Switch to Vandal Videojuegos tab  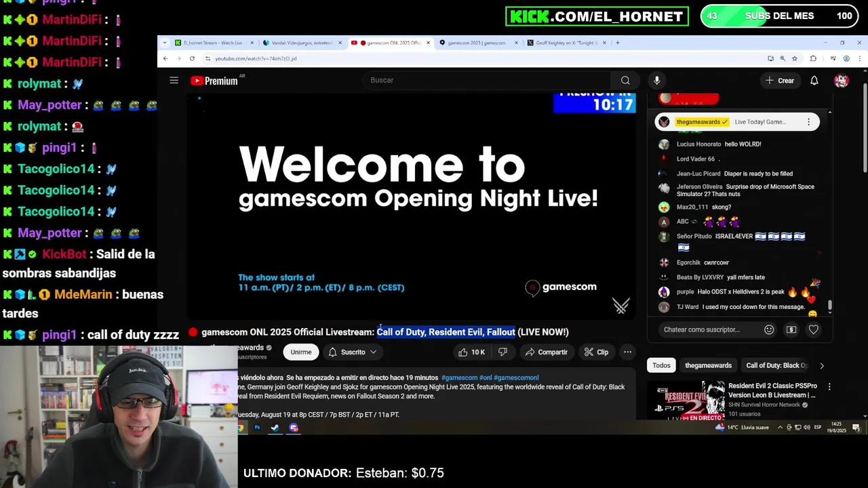click(x=302, y=43)
